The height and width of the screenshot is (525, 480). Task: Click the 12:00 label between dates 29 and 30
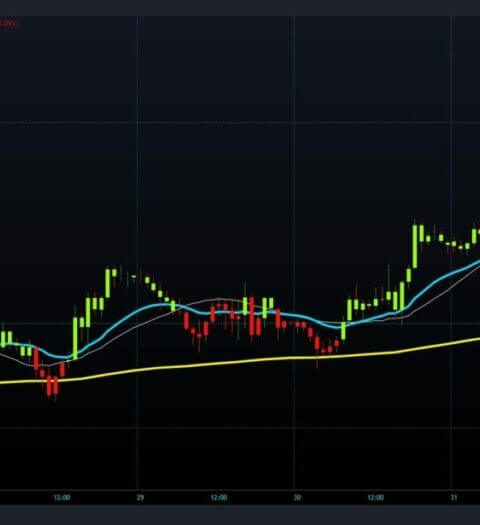[219, 498]
